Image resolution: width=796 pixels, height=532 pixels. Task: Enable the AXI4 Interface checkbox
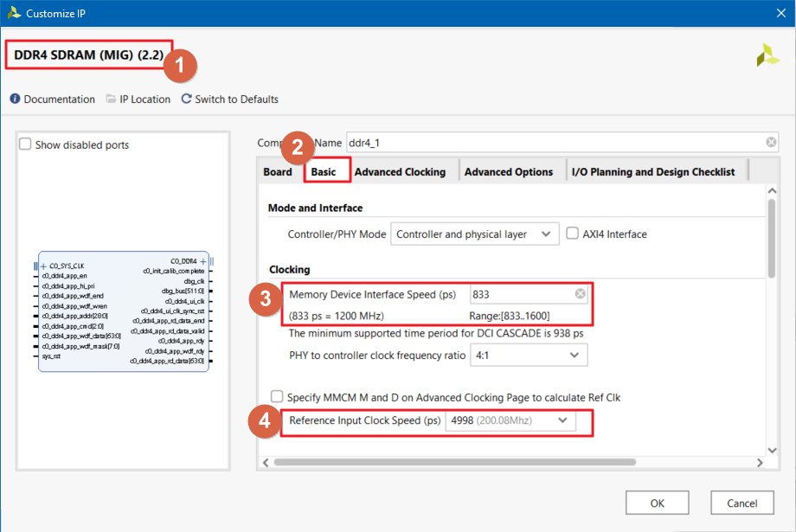point(572,233)
